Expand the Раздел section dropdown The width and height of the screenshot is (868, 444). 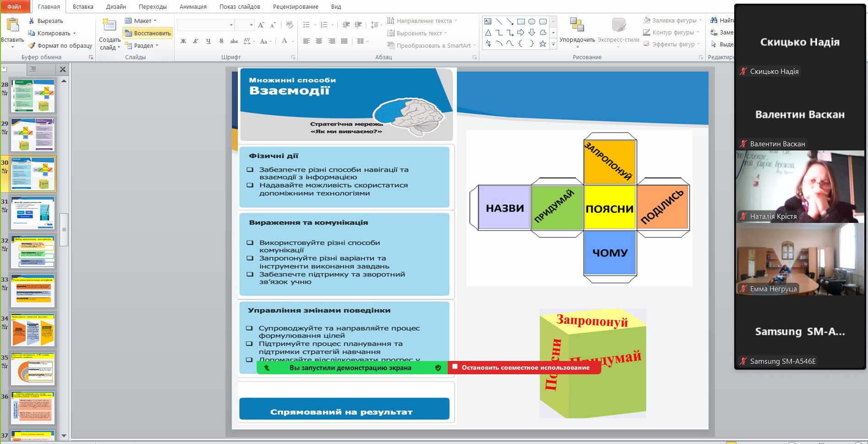pyautogui.click(x=142, y=45)
